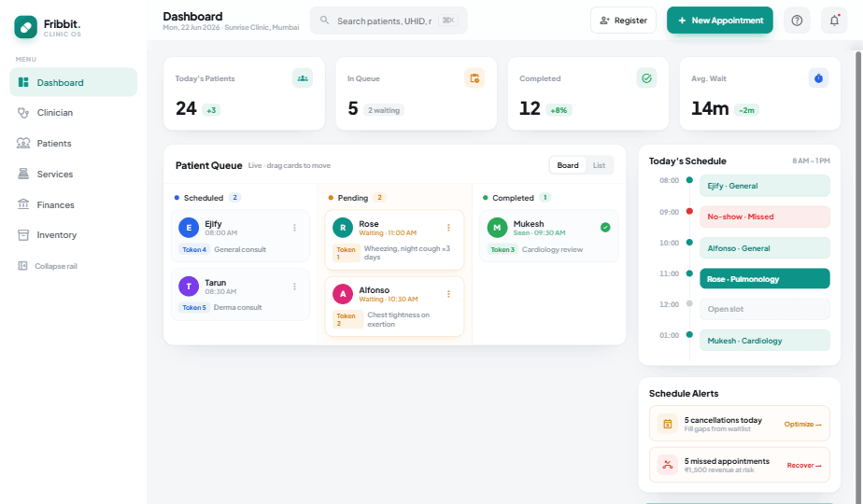Click the grey 12:00 timeline dot
The image size is (863, 504).
click(689, 303)
